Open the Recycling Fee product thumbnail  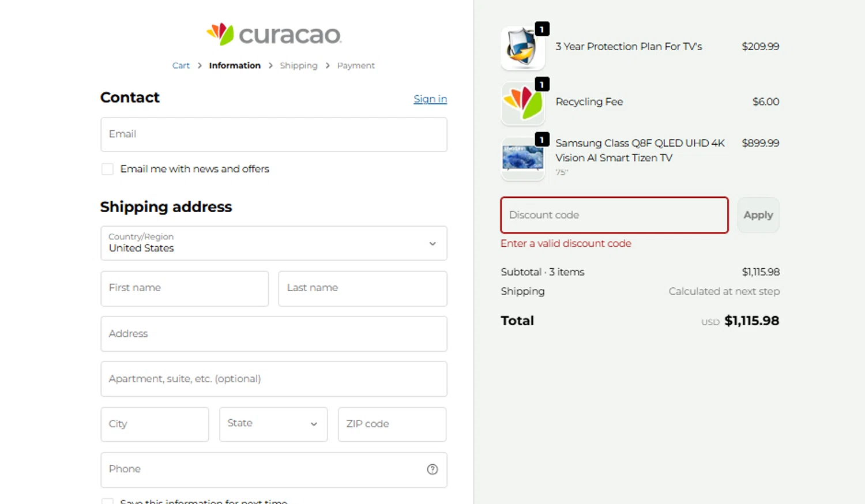(x=523, y=103)
